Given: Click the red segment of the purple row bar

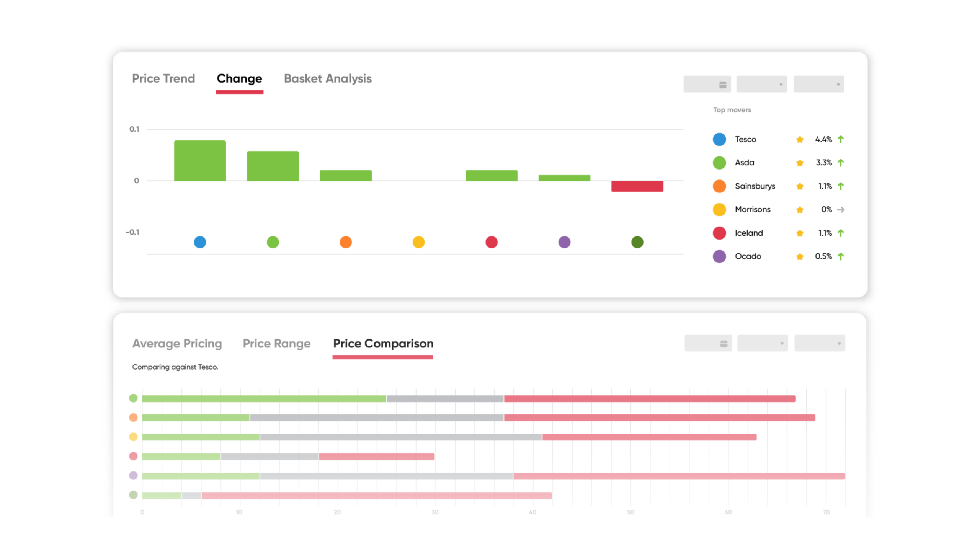Looking at the screenshot, I should pyautogui.click(x=679, y=476).
